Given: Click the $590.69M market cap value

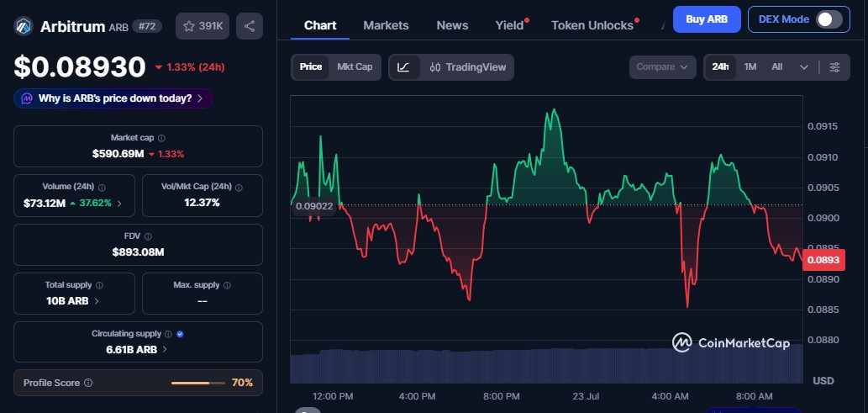Looking at the screenshot, I should [x=118, y=154].
